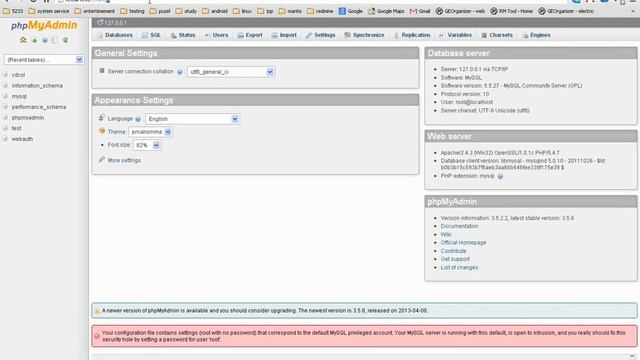Switch to the Status tab

[183, 35]
